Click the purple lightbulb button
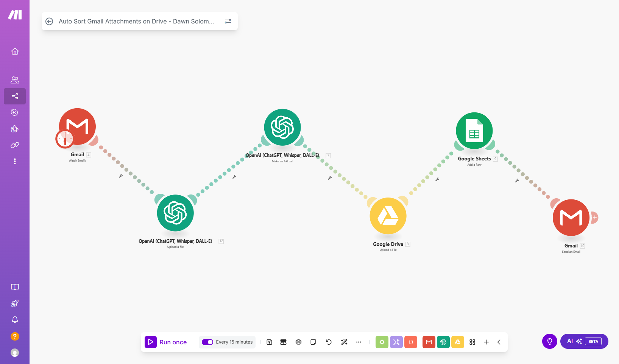This screenshot has height=364, width=619. 550,341
